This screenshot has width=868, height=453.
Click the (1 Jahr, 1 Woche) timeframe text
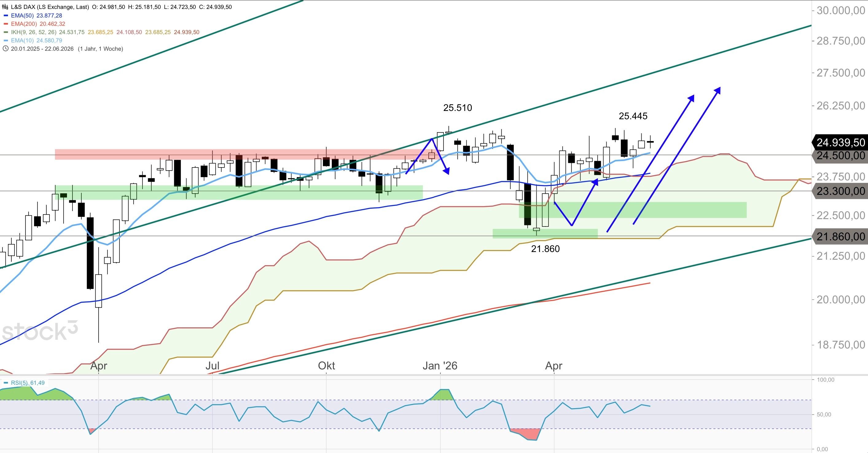click(100, 49)
